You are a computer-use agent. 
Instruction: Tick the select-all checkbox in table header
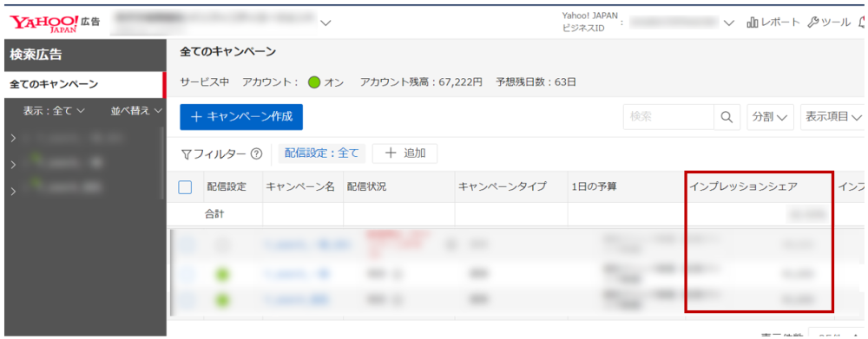[186, 187]
